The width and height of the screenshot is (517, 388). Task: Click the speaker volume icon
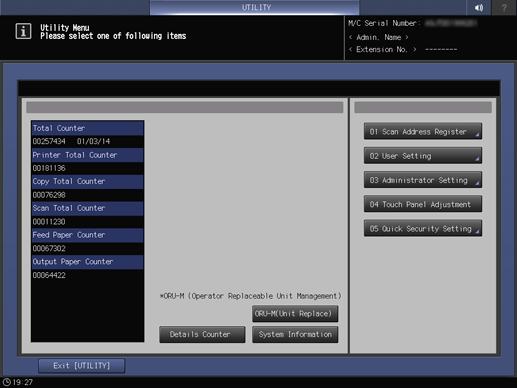(479, 7)
